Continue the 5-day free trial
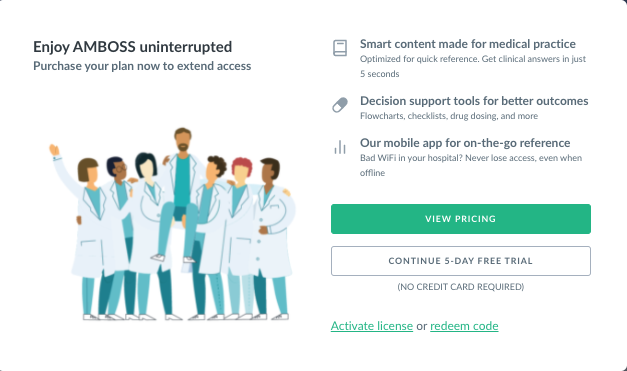This screenshot has height=371, width=627. [461, 261]
